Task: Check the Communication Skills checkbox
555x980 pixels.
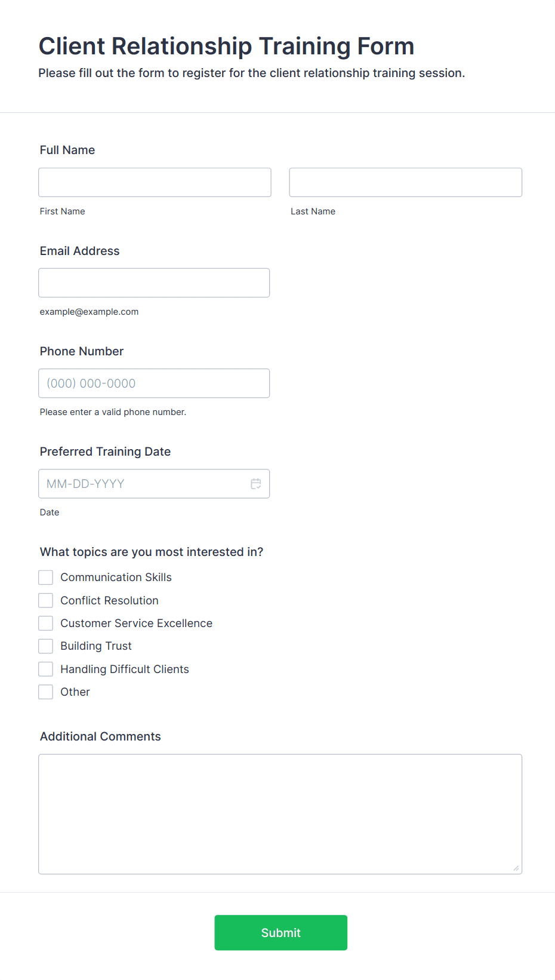Action: click(46, 577)
